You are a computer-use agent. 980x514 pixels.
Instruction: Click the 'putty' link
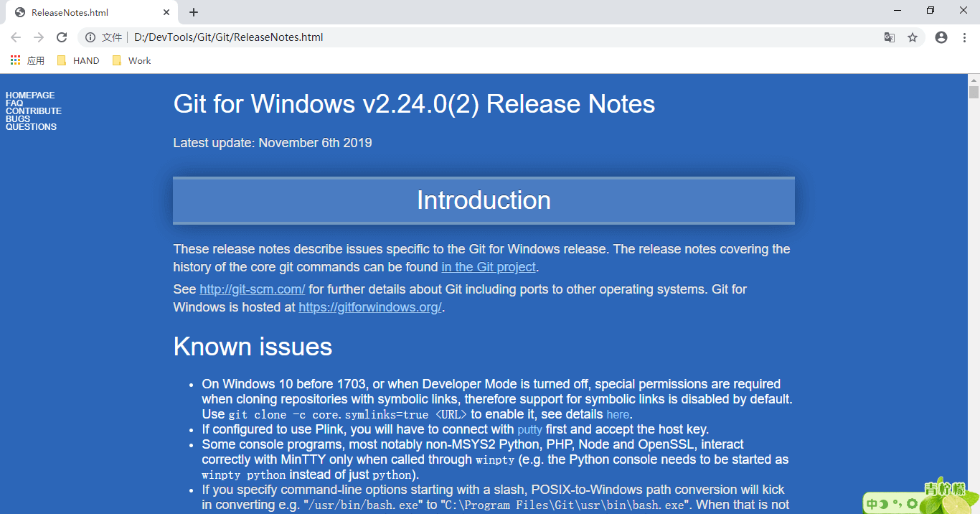click(x=529, y=429)
